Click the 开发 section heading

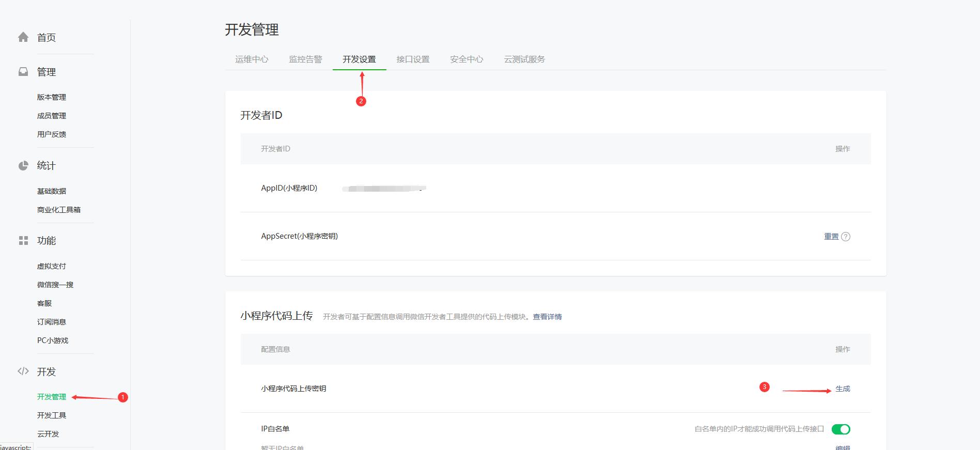tap(46, 371)
